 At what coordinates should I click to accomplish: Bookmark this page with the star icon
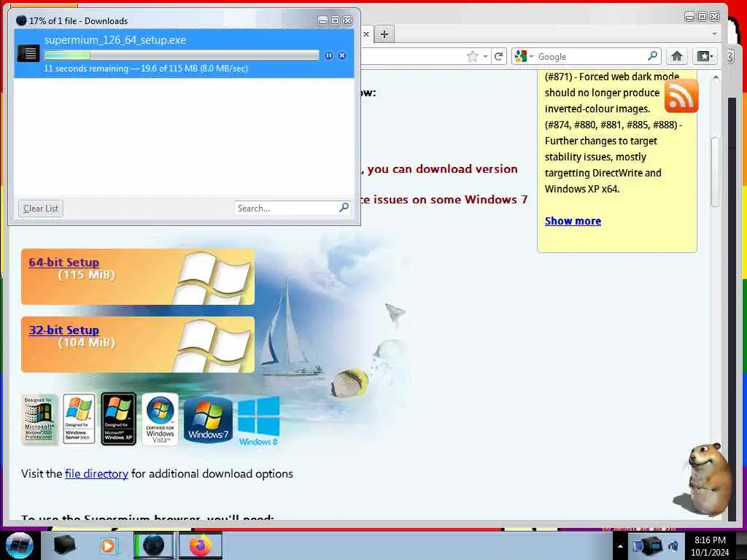[x=472, y=57]
